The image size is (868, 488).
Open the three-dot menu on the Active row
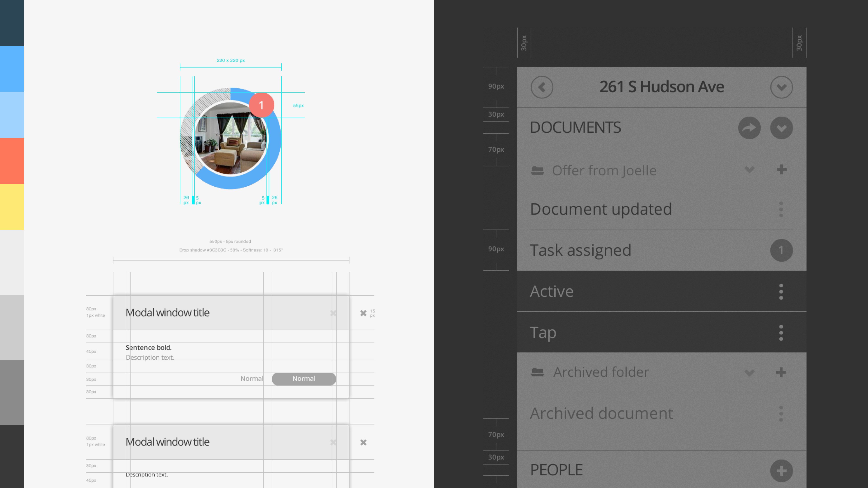pyautogui.click(x=781, y=292)
